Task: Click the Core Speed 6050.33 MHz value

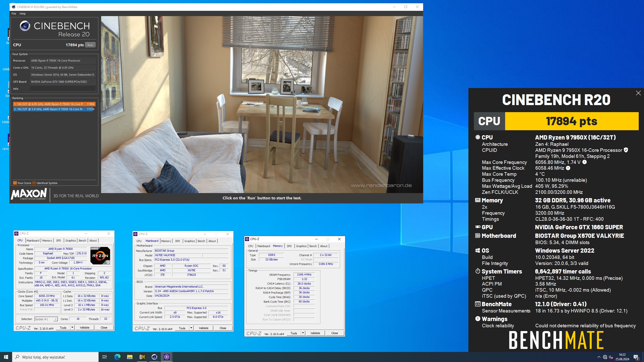Action: [47, 296]
